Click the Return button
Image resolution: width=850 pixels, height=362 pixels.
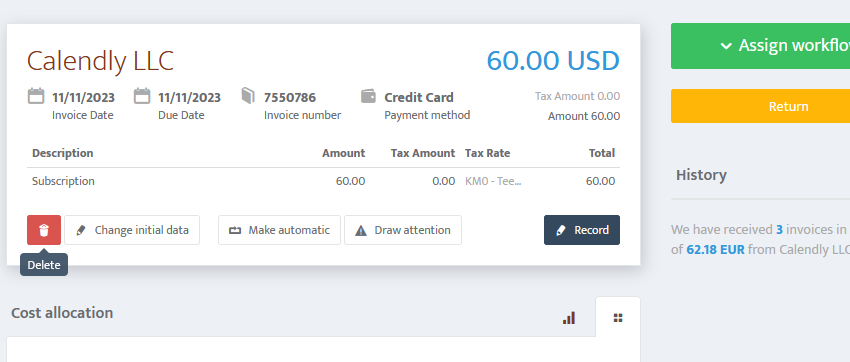point(760,106)
